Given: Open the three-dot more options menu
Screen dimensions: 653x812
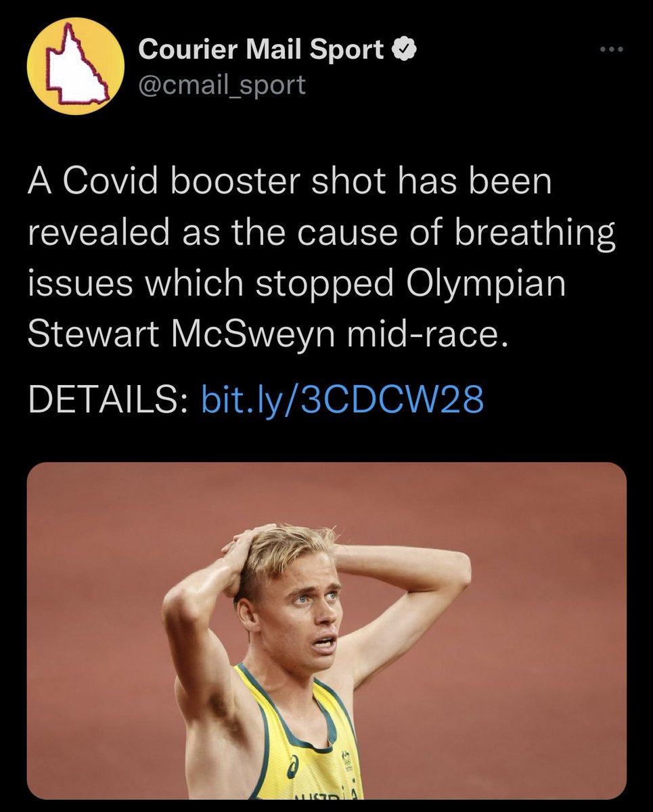Looking at the screenshot, I should 613,49.
